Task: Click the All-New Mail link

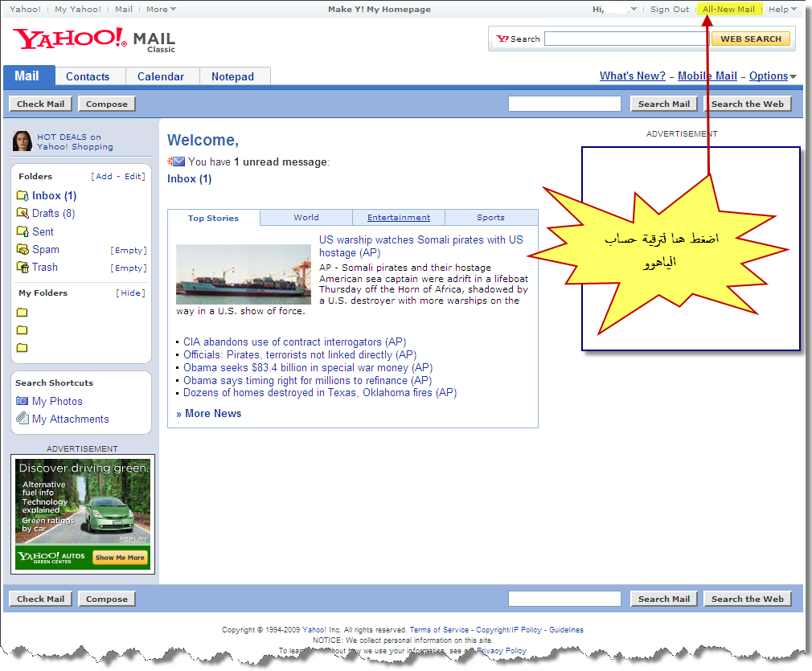Action: tap(728, 9)
